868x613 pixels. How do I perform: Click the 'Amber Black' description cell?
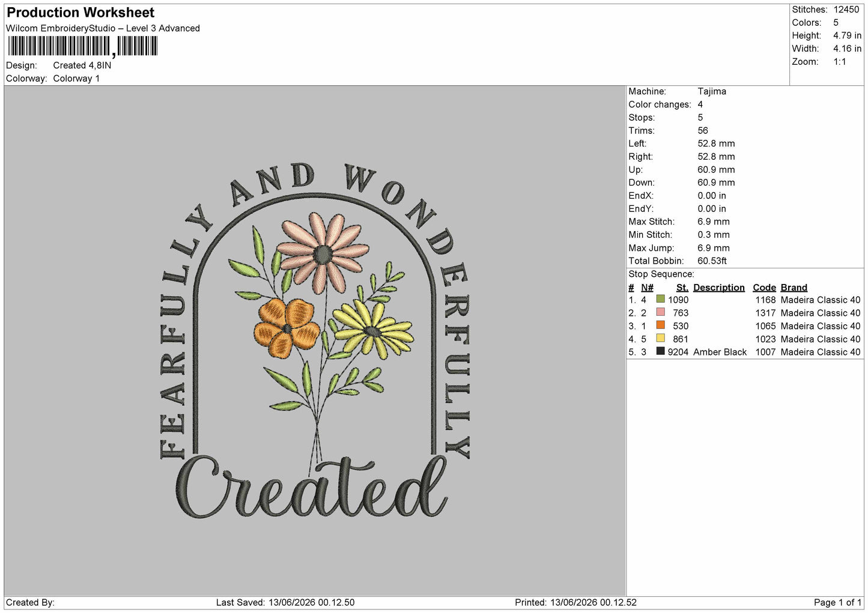tap(720, 352)
